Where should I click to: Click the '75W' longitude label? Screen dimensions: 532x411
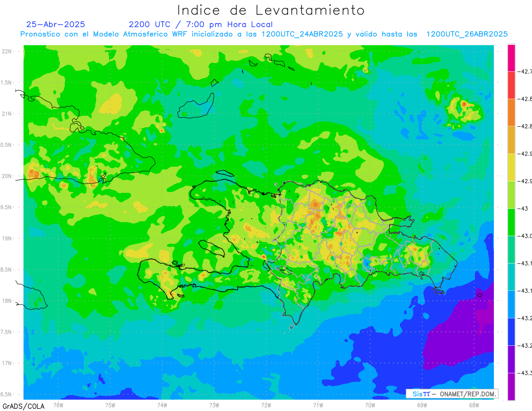tap(110, 405)
